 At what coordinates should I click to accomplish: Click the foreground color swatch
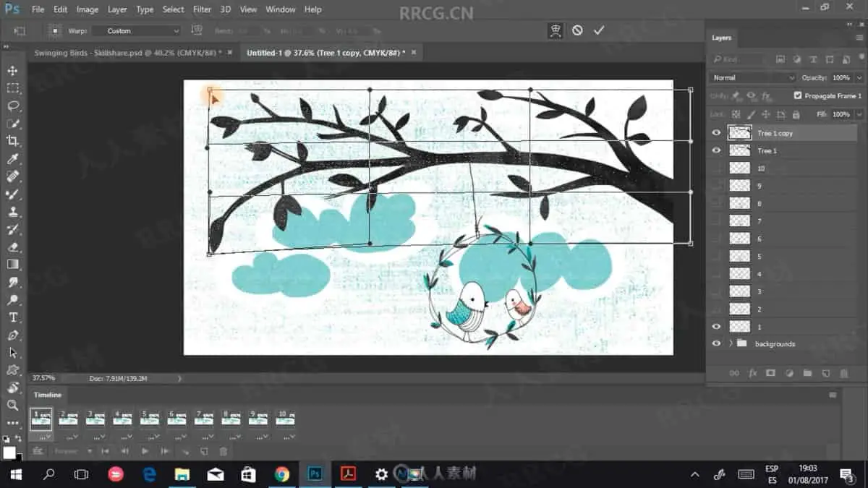click(9, 452)
